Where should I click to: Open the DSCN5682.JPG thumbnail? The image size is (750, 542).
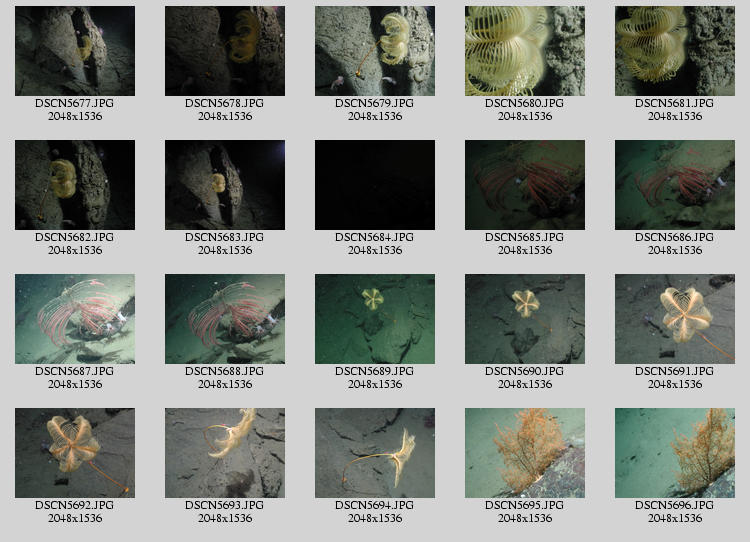pos(75,185)
